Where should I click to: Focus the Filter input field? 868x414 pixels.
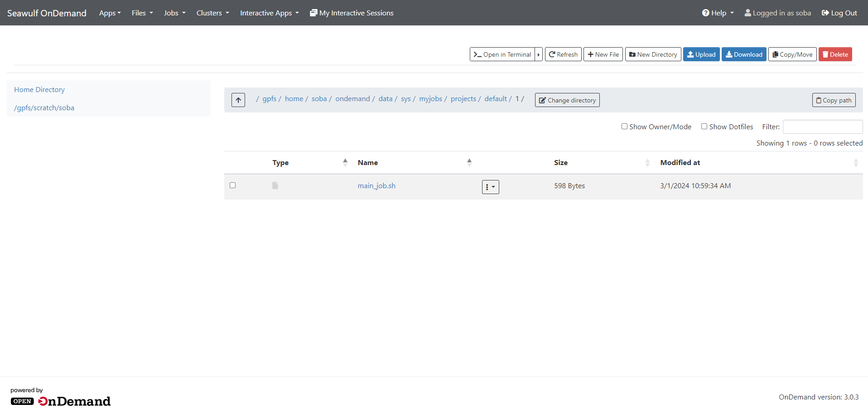coord(823,127)
